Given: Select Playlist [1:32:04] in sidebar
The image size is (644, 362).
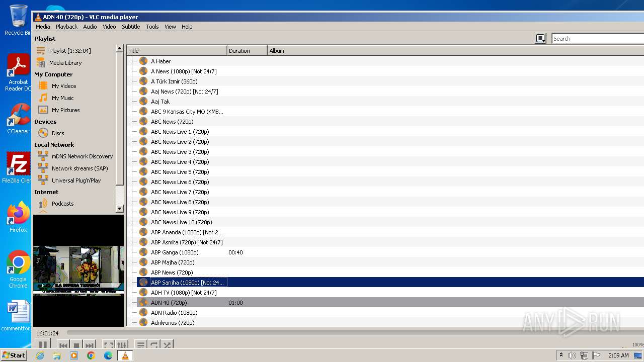Looking at the screenshot, I should pyautogui.click(x=70, y=51).
